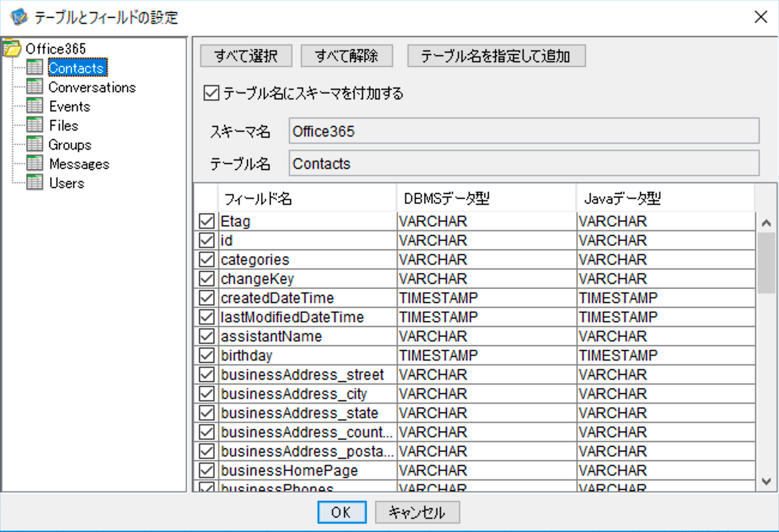
Task: Uncheck the categories field checkbox
Action: tap(206, 259)
